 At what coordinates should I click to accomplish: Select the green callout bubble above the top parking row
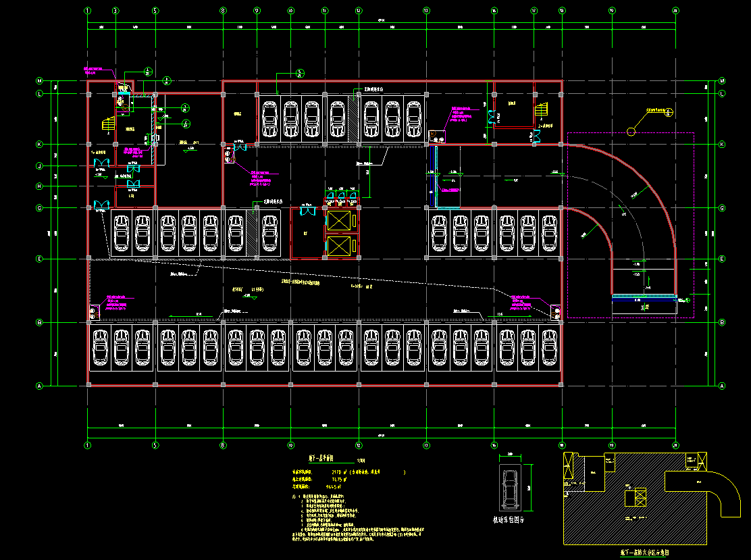coord(300,73)
